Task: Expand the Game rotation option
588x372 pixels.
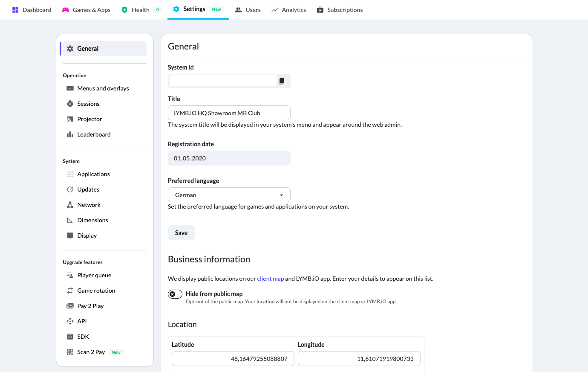Action: coord(96,291)
